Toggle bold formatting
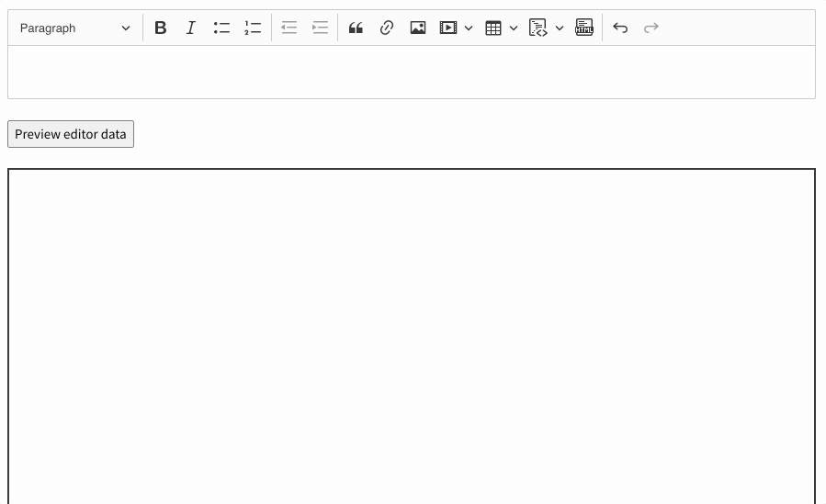 point(160,28)
